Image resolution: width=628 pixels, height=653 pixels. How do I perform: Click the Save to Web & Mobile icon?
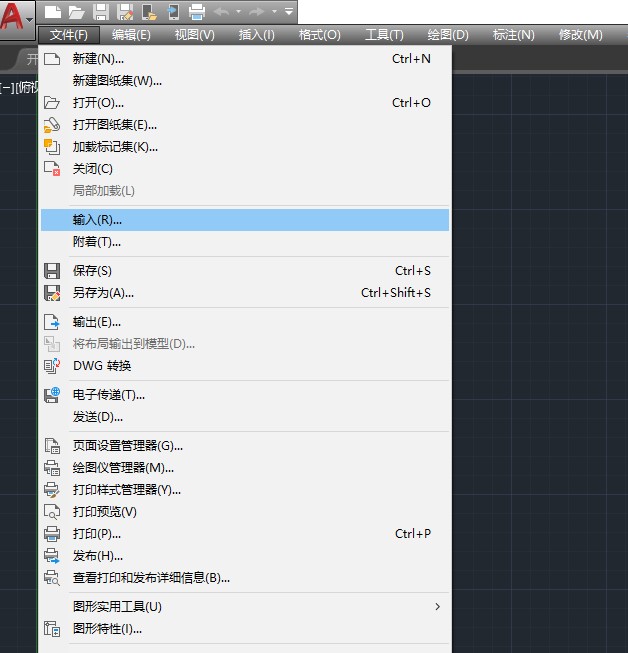click(173, 12)
